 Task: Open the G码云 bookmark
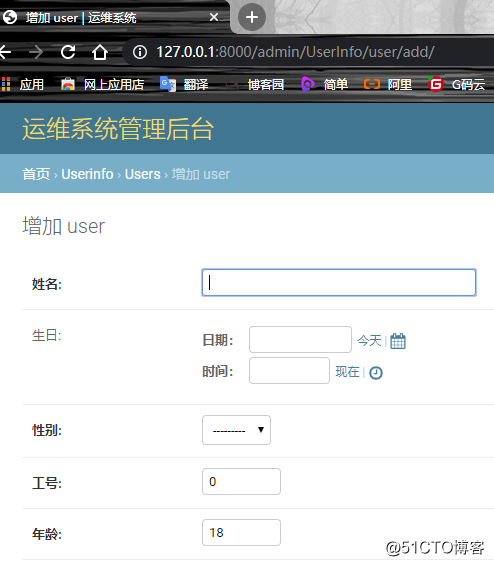click(456, 84)
